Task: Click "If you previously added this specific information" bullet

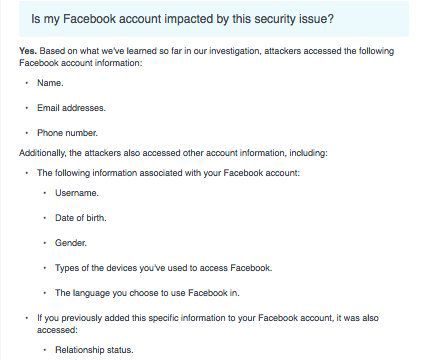Action: (x=208, y=324)
